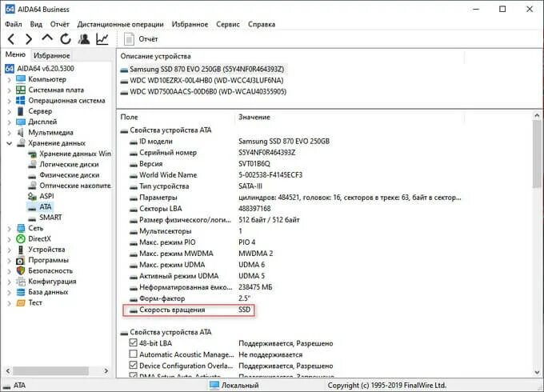
Task: Select the Системная плата icon in the tree
Action: pos(21,90)
